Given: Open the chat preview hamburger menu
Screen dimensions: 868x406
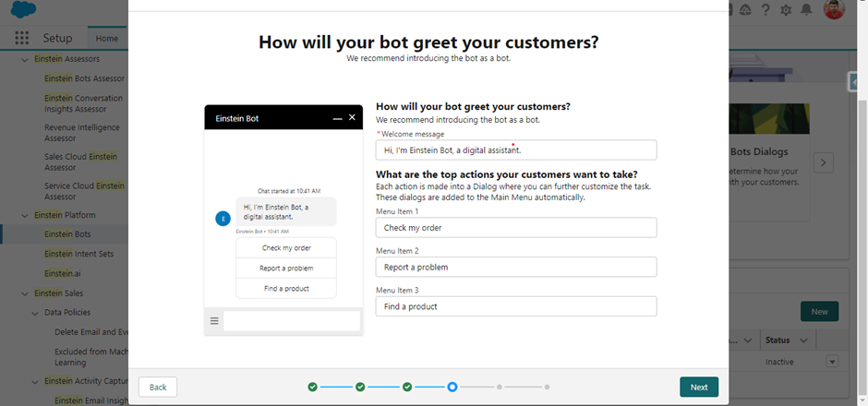Looking at the screenshot, I should 214,321.
